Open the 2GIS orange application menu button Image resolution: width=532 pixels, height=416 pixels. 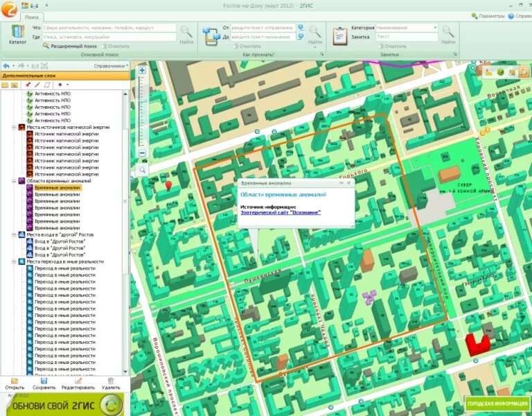tap(9, 9)
